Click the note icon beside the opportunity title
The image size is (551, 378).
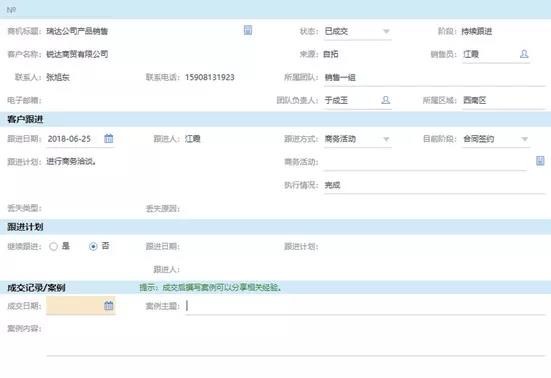pos(248,30)
